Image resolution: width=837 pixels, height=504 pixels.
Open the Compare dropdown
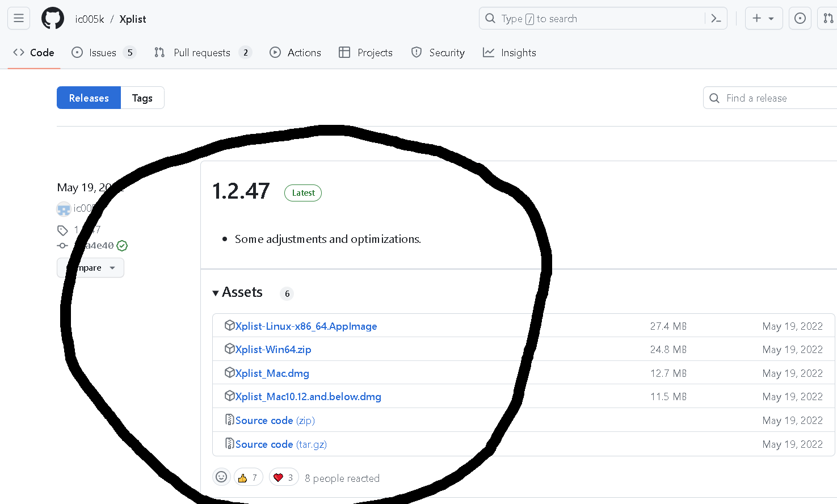[x=90, y=268]
